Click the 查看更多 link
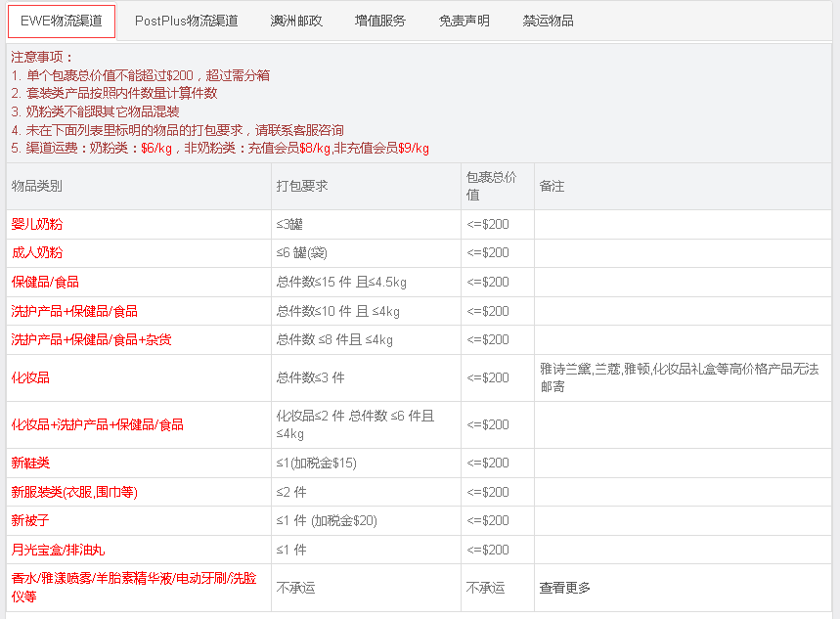Image resolution: width=840 pixels, height=619 pixels. tap(565, 588)
